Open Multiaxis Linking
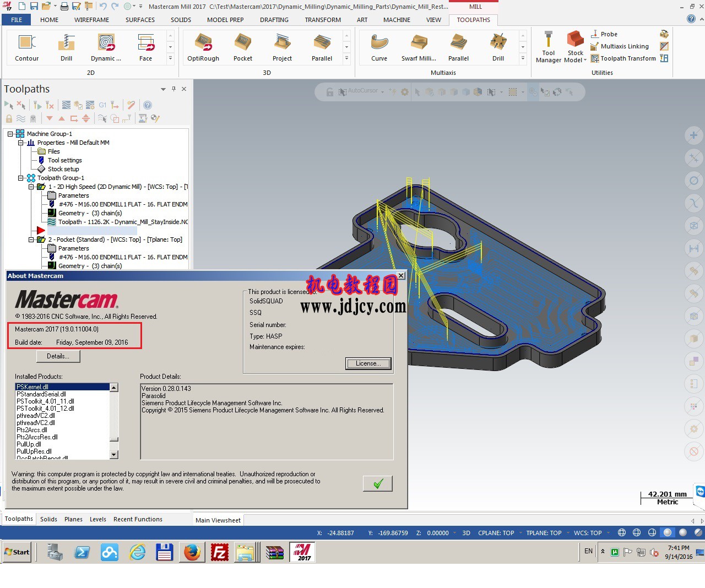The width and height of the screenshot is (705, 588). (x=620, y=46)
